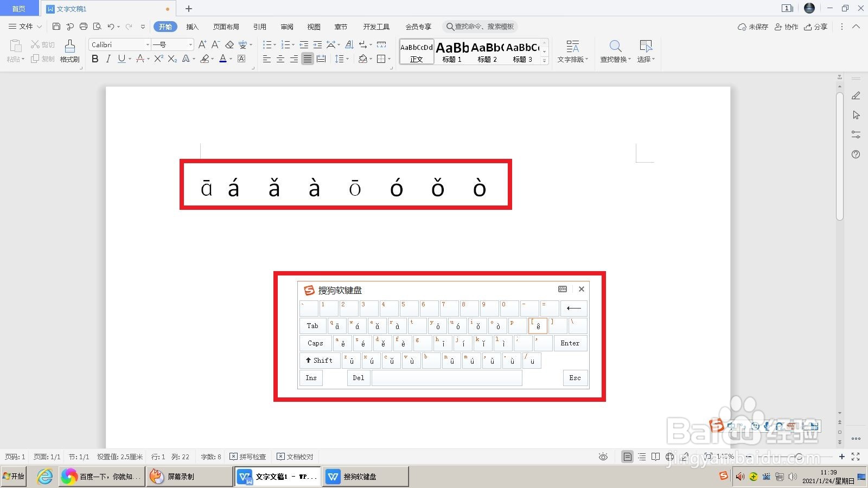
Task: Open the help icon in right sidebar
Action: tap(856, 155)
